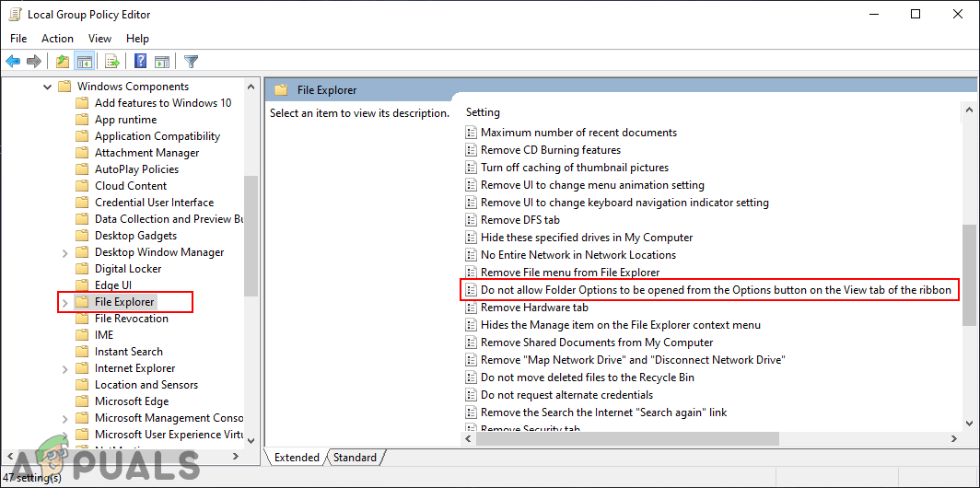980x488 pixels.
Task: Select Hide these specified drives in My Computer
Action: pos(586,238)
